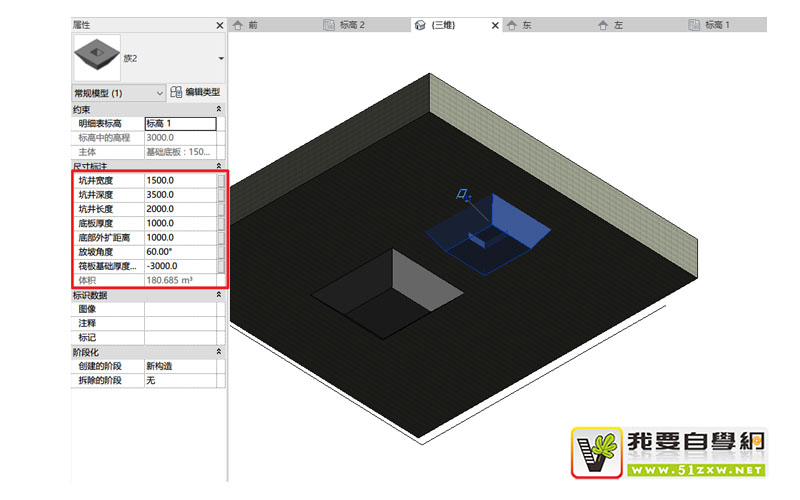Switch to the 标高 2 view tab

coord(350,25)
